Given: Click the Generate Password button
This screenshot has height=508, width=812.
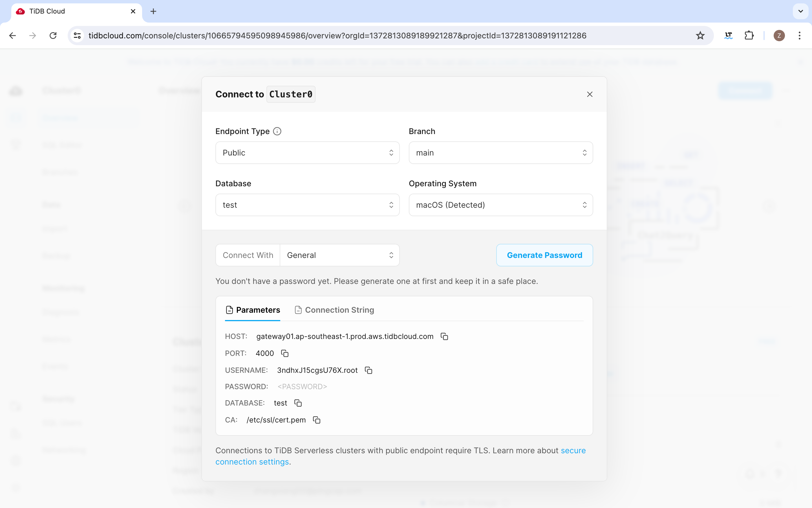Looking at the screenshot, I should click(x=544, y=255).
